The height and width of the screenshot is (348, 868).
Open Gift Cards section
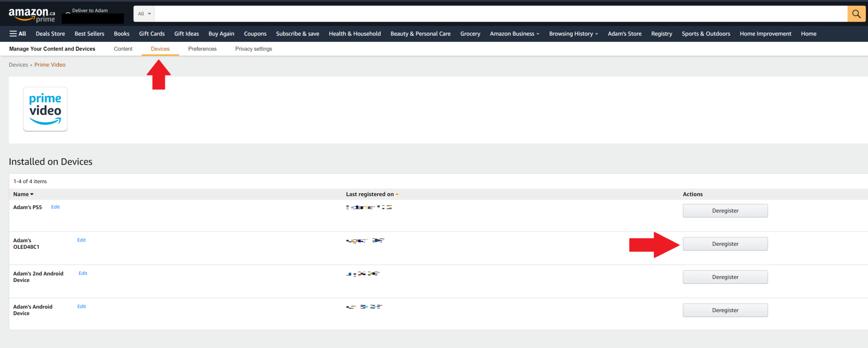[152, 34]
